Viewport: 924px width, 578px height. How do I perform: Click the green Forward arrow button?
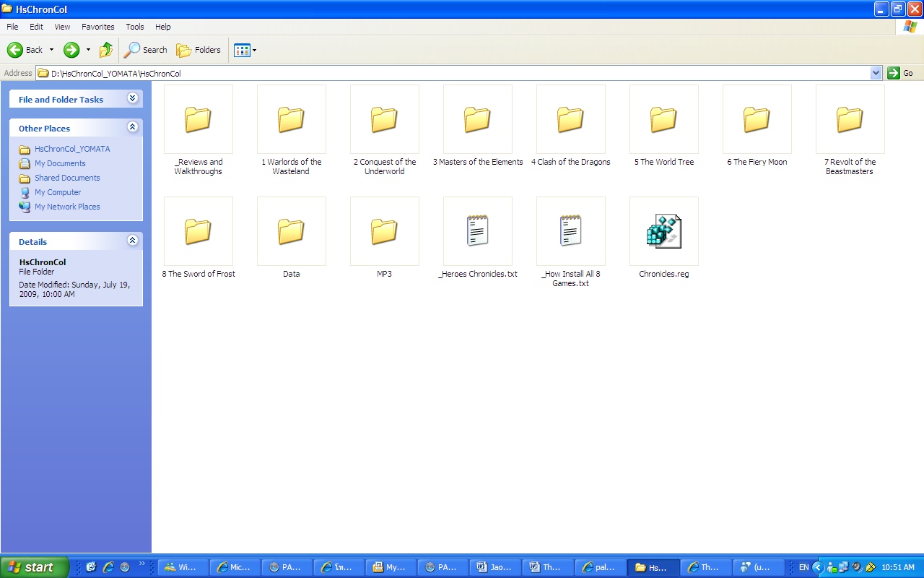[71, 50]
